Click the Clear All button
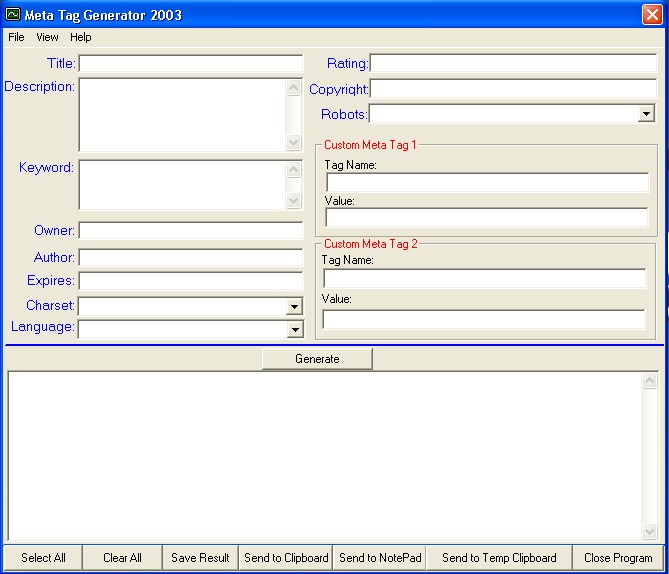 [x=122, y=558]
